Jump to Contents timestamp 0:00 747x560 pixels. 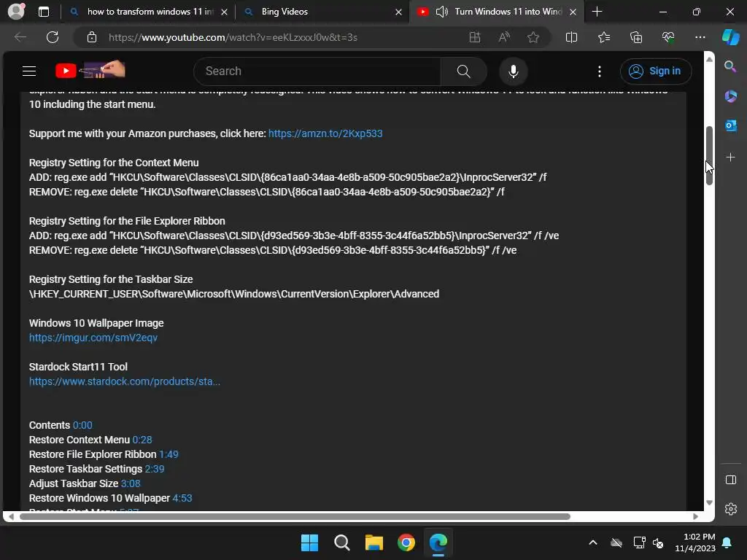[82, 425]
